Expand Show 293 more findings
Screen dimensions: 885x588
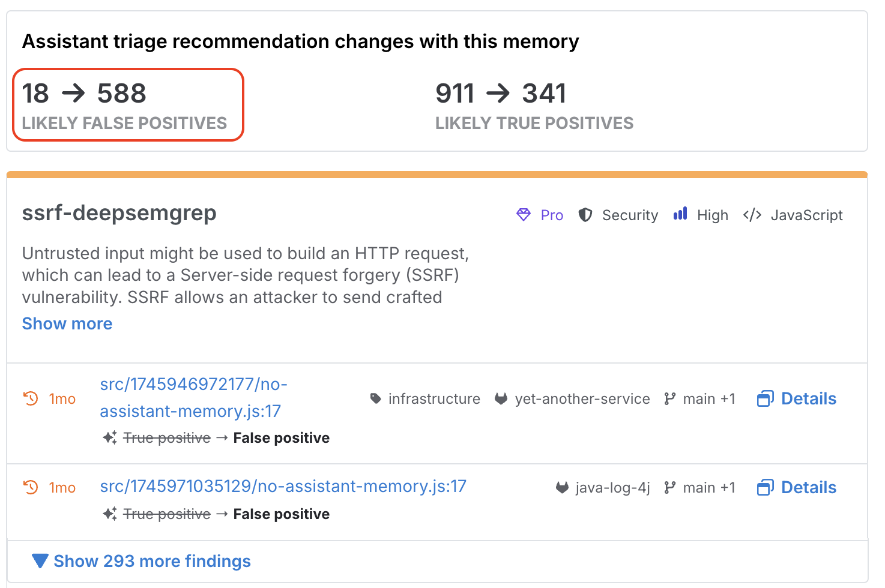tap(152, 561)
